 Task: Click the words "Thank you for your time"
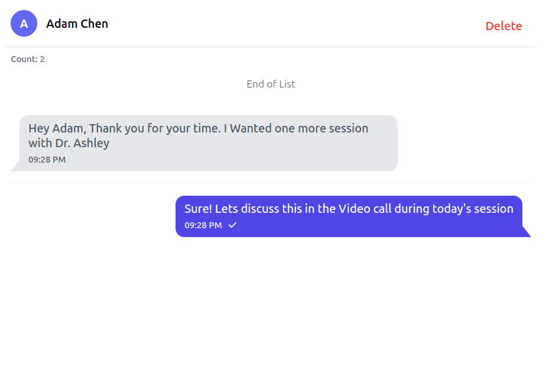click(155, 128)
